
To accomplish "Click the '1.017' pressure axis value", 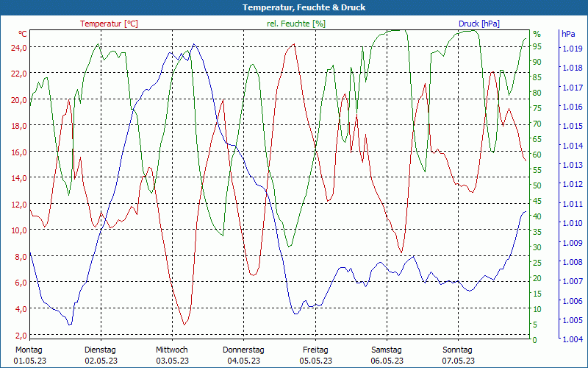I will (573, 88).
